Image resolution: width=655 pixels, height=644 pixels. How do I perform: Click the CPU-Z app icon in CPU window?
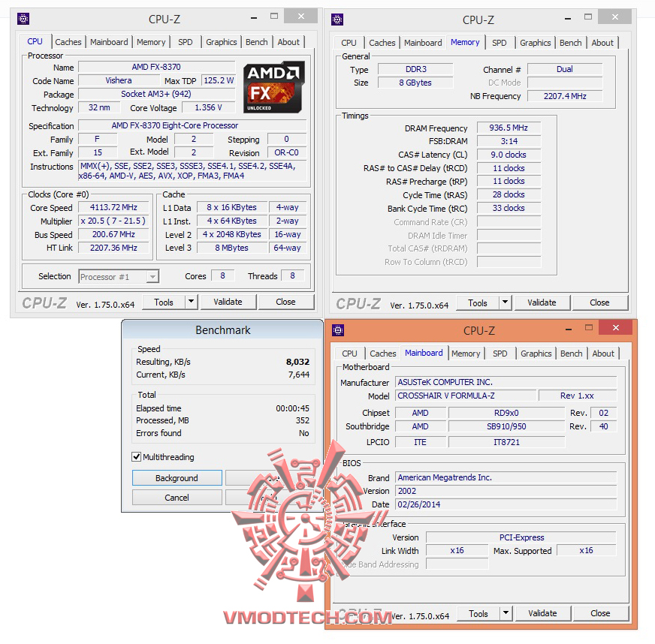(23, 20)
